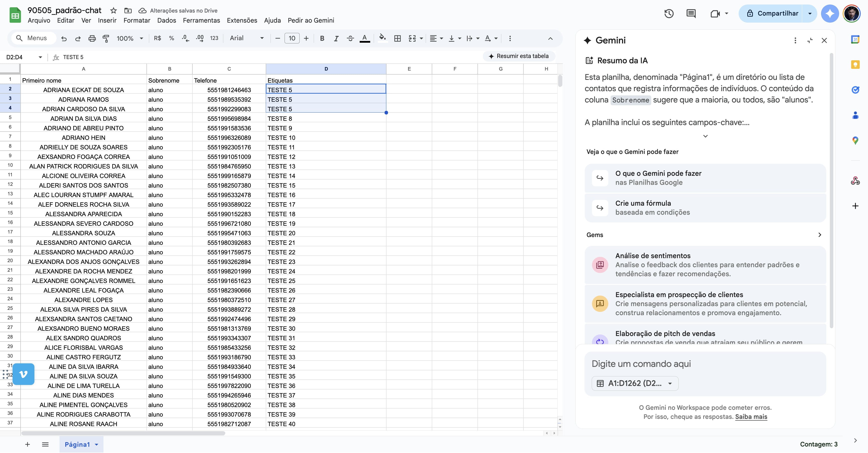The image size is (868, 453).
Task: Open the Extensões menu
Action: [242, 20]
